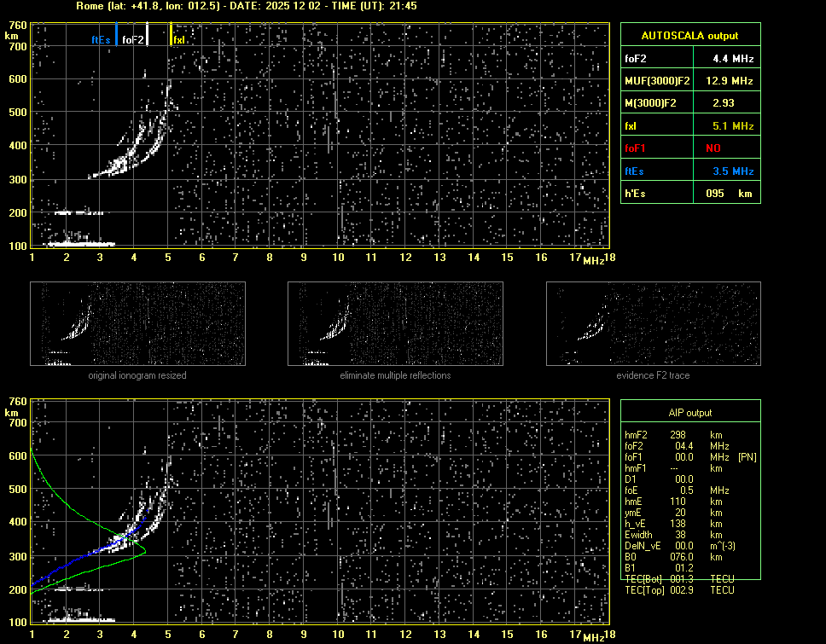This screenshot has height=644, width=826.
Task: Open the evidence F2 trace thumbnail
Action: 653,323
